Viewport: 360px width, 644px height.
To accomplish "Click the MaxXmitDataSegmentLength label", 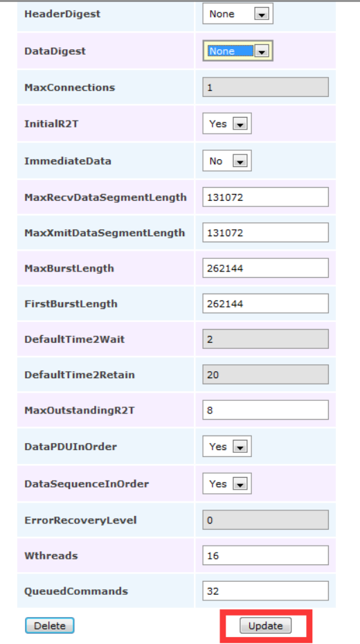I will [105, 233].
